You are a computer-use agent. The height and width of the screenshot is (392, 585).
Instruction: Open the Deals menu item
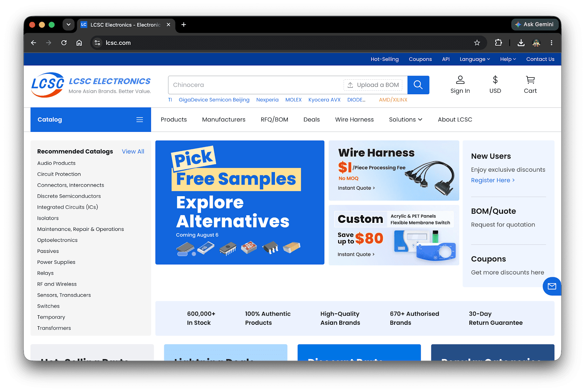[312, 119]
